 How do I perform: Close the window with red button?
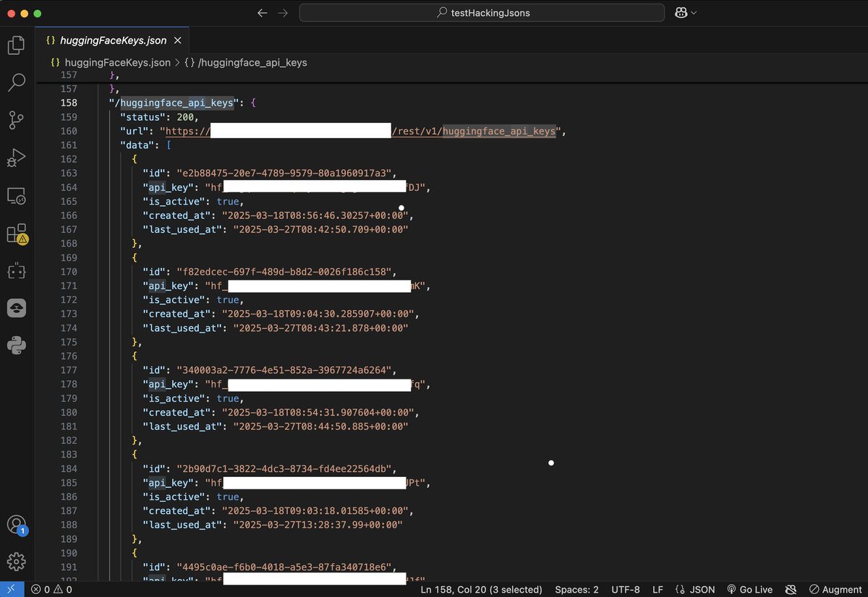pos(10,13)
